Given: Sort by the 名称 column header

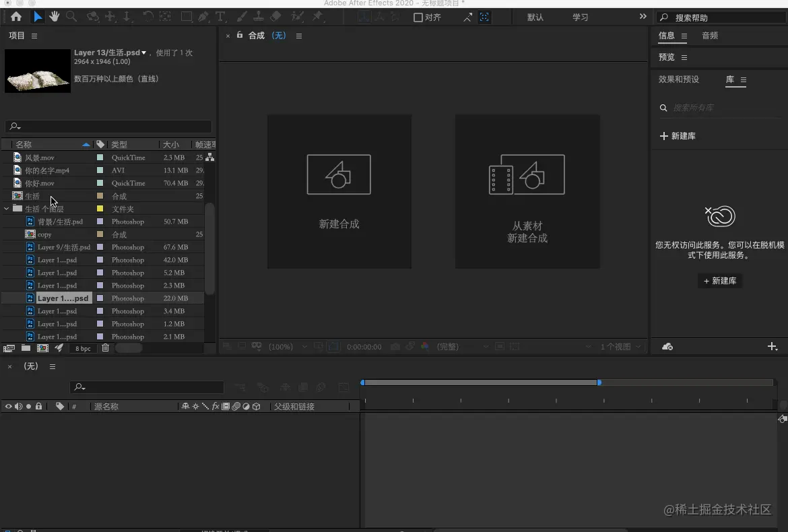Looking at the screenshot, I should [x=24, y=145].
